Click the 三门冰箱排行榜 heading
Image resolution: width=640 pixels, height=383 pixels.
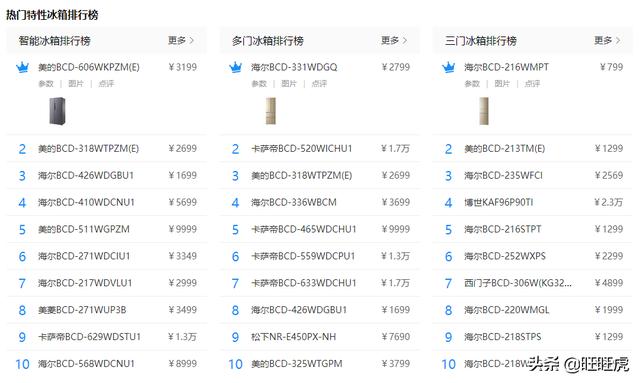481,41
